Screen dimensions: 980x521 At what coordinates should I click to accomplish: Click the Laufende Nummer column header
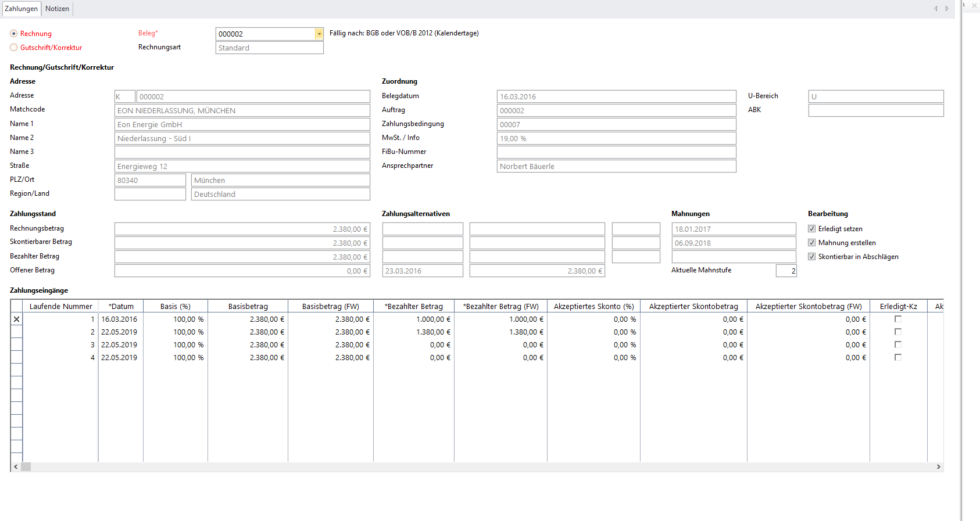click(60, 307)
